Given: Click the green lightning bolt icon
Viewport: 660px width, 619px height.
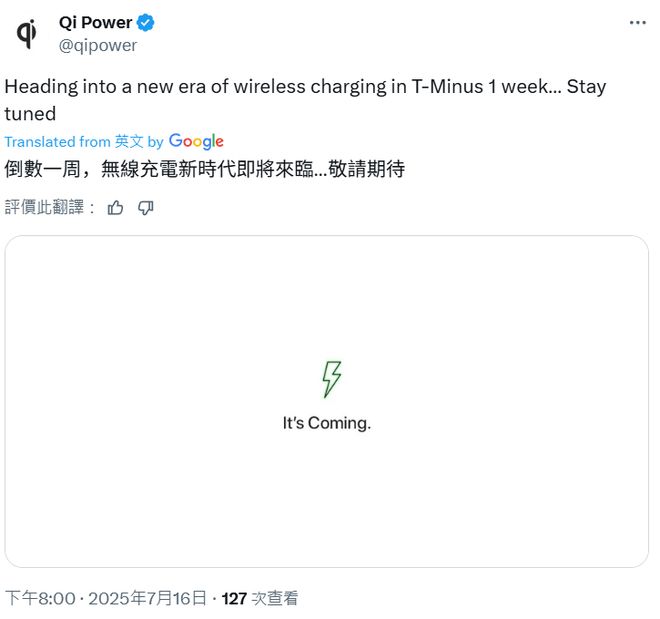Looking at the screenshot, I should pos(331,379).
